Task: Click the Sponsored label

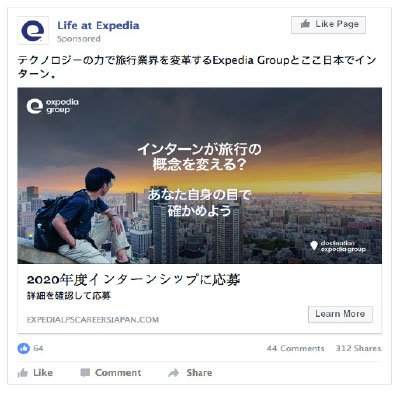Action: [x=79, y=39]
